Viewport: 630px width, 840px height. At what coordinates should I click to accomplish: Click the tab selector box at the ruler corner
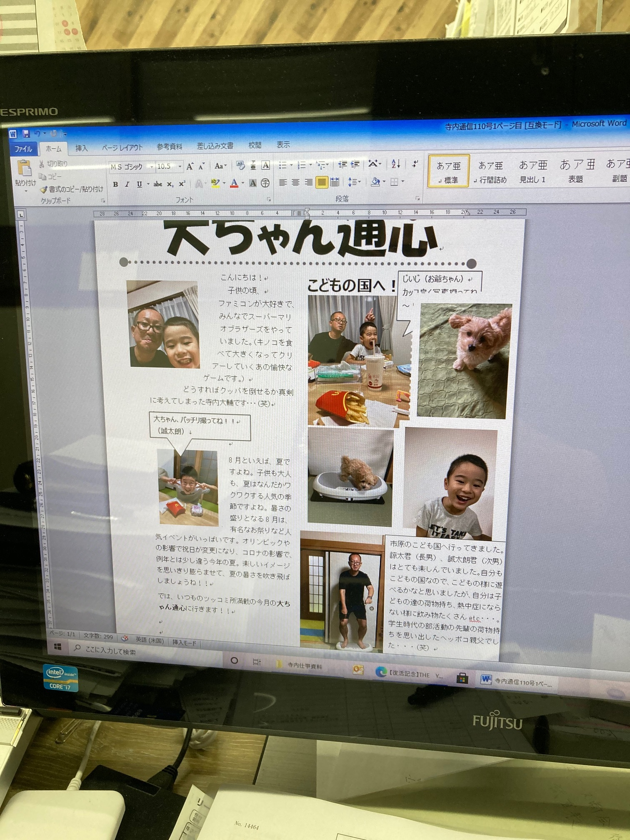tap(21, 215)
